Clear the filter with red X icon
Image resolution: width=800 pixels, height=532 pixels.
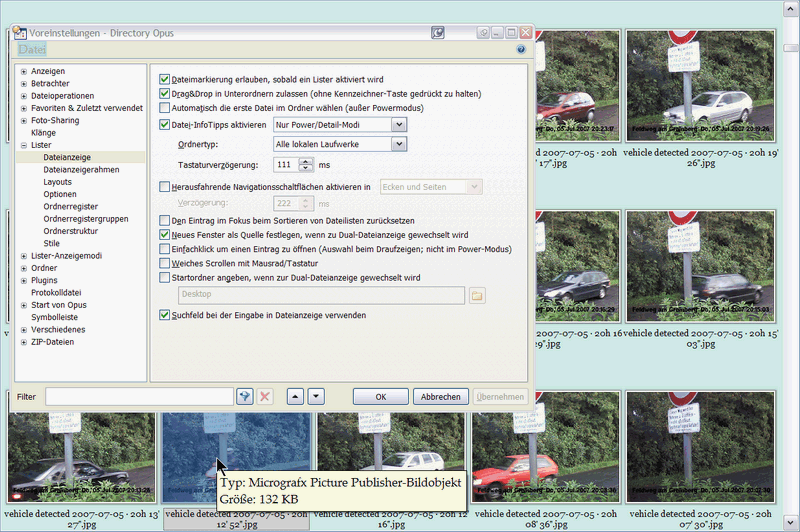coord(265,396)
